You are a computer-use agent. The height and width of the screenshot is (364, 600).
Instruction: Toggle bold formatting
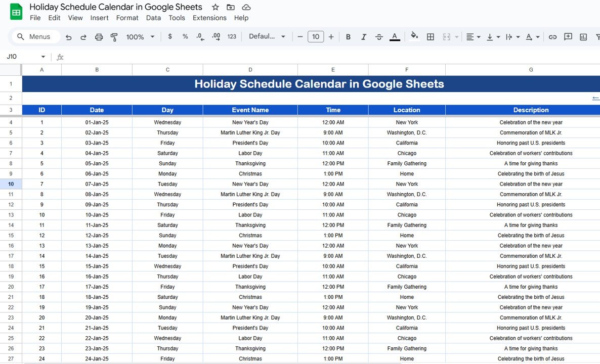click(x=348, y=37)
